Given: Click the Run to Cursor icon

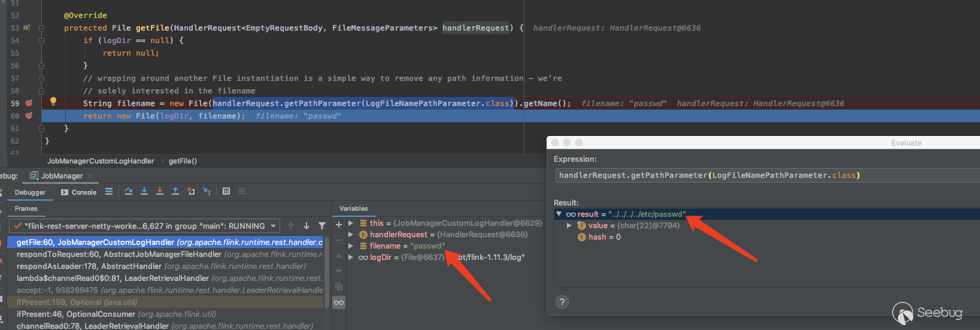Looking at the screenshot, I should (207, 192).
